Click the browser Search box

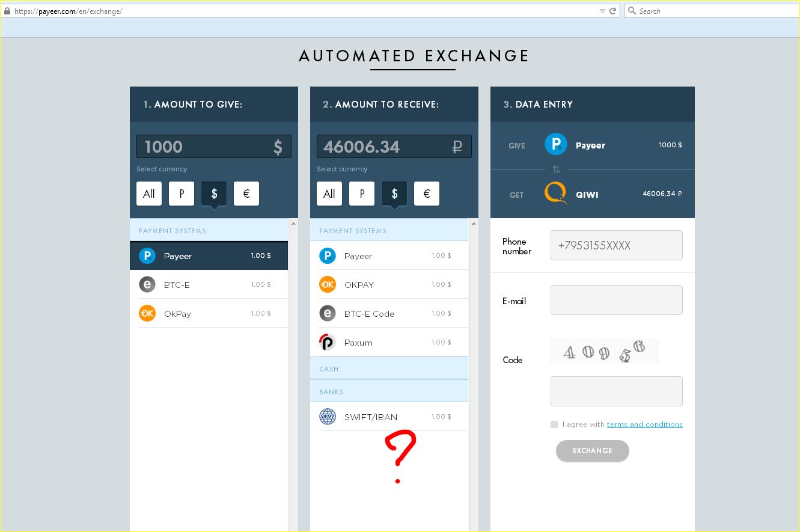click(x=711, y=11)
